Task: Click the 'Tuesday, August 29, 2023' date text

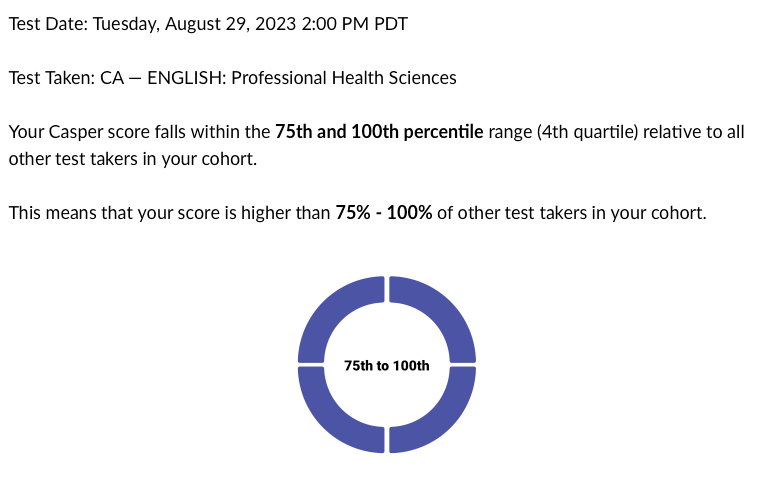Action: click(x=194, y=24)
